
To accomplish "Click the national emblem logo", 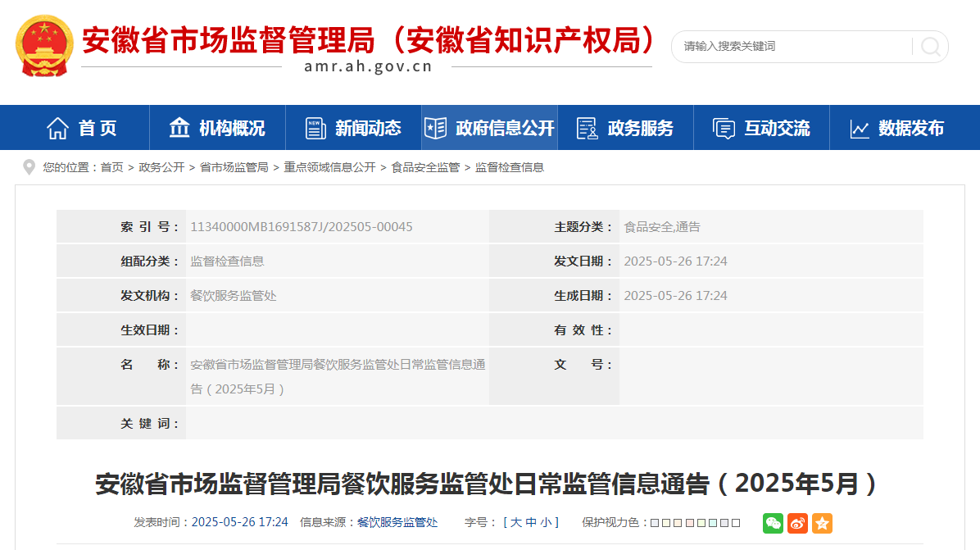I will 44,47.
